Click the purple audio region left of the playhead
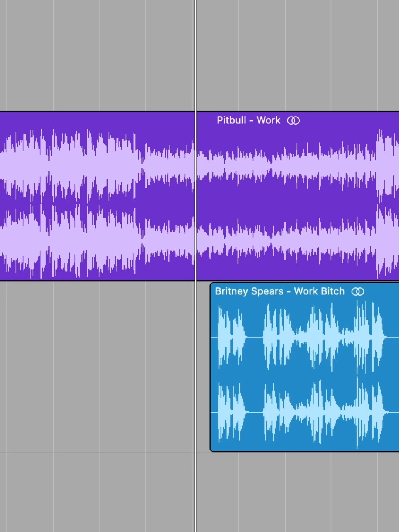 97,196
